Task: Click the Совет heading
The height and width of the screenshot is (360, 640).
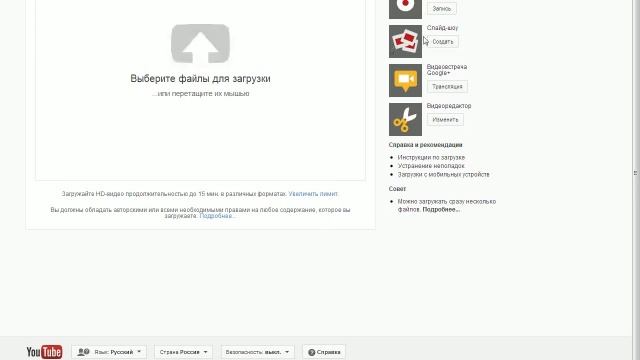Action: click(x=397, y=189)
